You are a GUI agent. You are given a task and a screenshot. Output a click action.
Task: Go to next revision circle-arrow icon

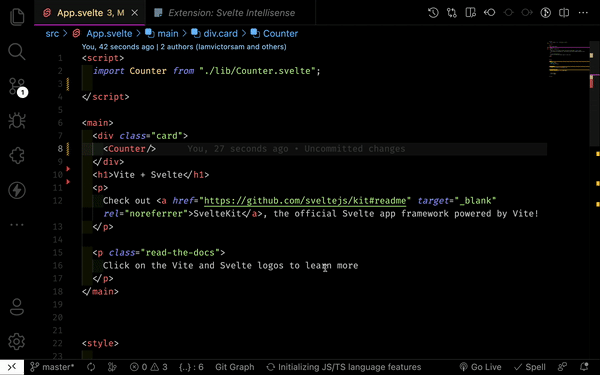(527, 13)
